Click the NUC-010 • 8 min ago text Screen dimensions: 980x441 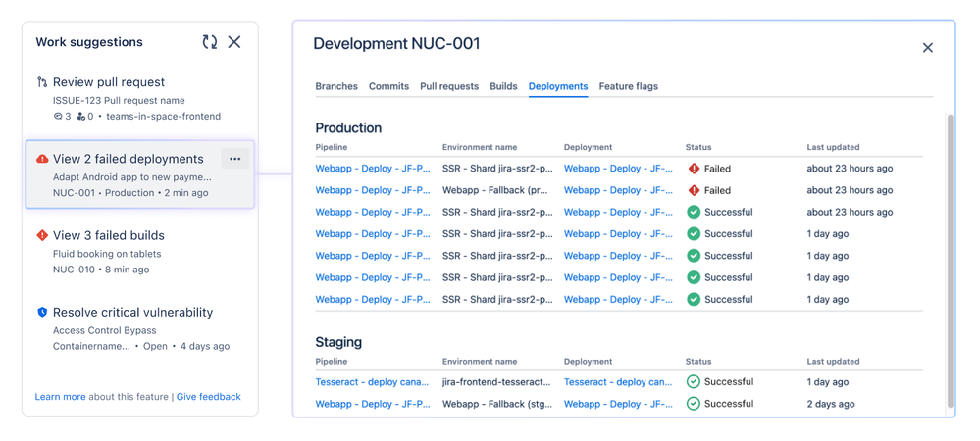pyautogui.click(x=101, y=269)
